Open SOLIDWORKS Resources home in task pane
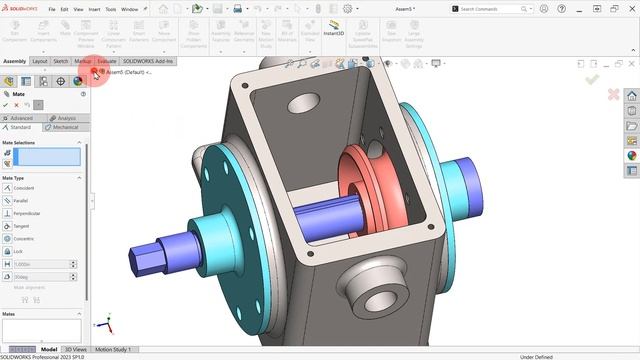The height and width of the screenshot is (360, 640). point(632,96)
